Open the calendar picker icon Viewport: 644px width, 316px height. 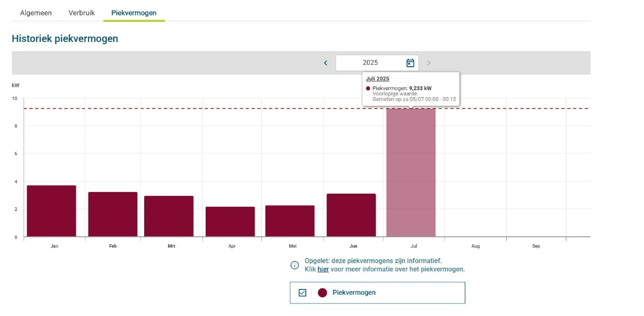[x=410, y=63]
